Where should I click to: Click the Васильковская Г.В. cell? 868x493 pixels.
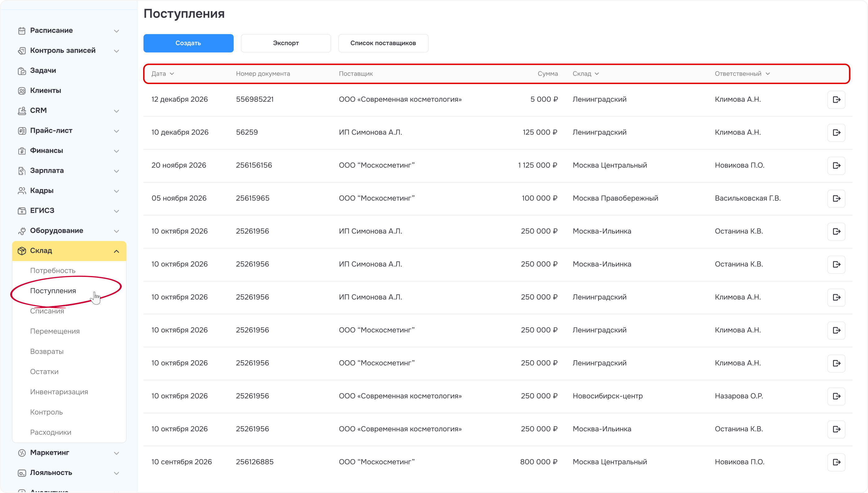(747, 198)
